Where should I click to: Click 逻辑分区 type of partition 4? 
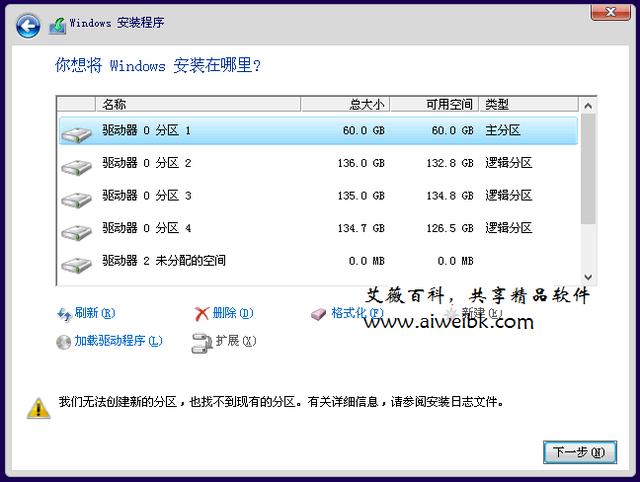click(x=509, y=228)
